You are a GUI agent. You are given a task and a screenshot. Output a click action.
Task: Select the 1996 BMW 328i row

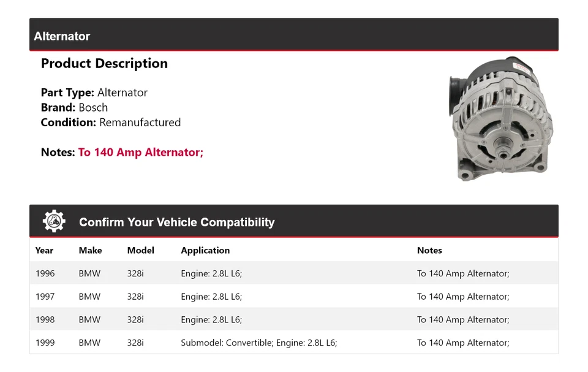[294, 273]
